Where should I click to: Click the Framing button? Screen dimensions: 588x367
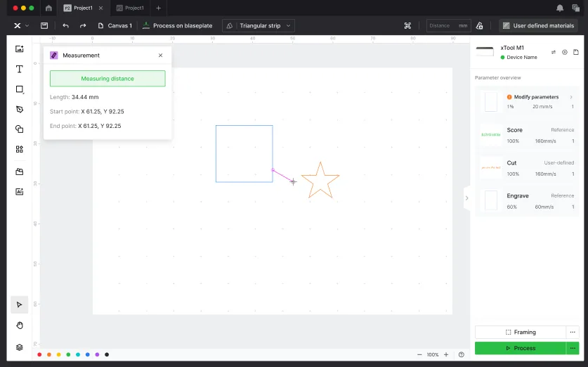(x=521, y=332)
